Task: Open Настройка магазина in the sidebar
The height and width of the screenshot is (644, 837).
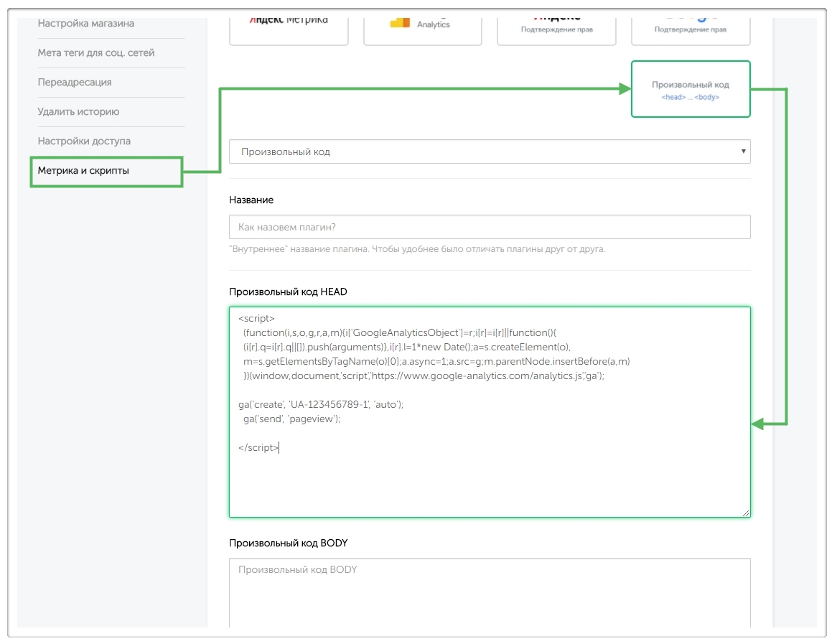Action: coord(86,24)
